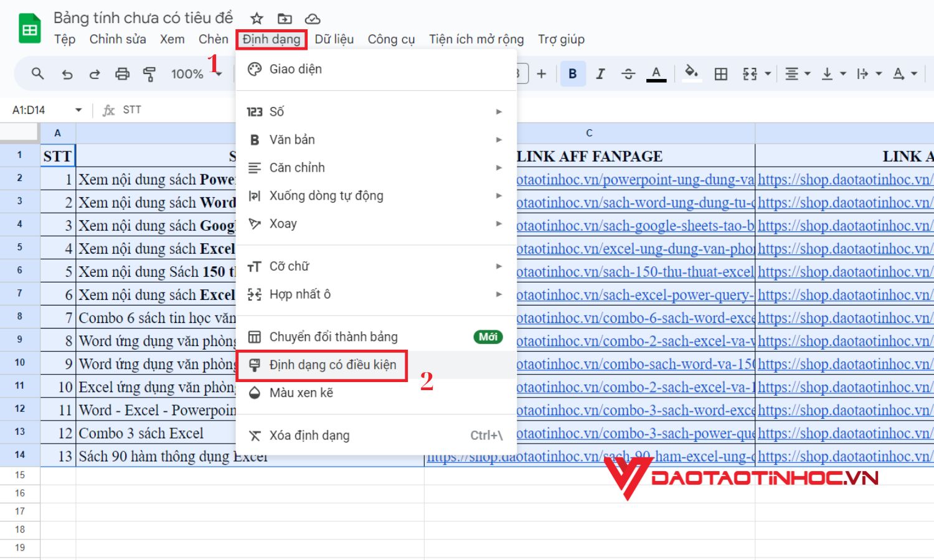This screenshot has width=934, height=560.
Task: Choose Xóa định dạng from the menu
Action: pyautogui.click(x=309, y=435)
